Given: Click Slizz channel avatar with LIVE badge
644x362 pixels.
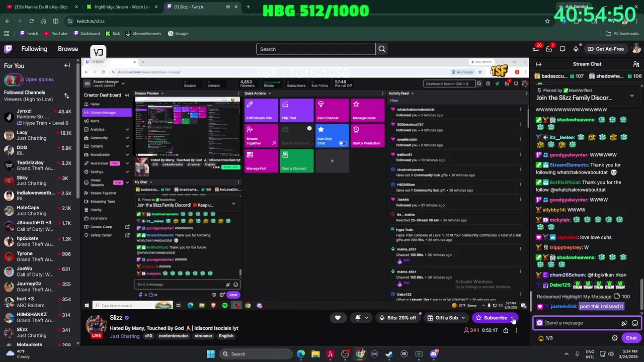Looking at the screenshot, I should tap(96, 326).
